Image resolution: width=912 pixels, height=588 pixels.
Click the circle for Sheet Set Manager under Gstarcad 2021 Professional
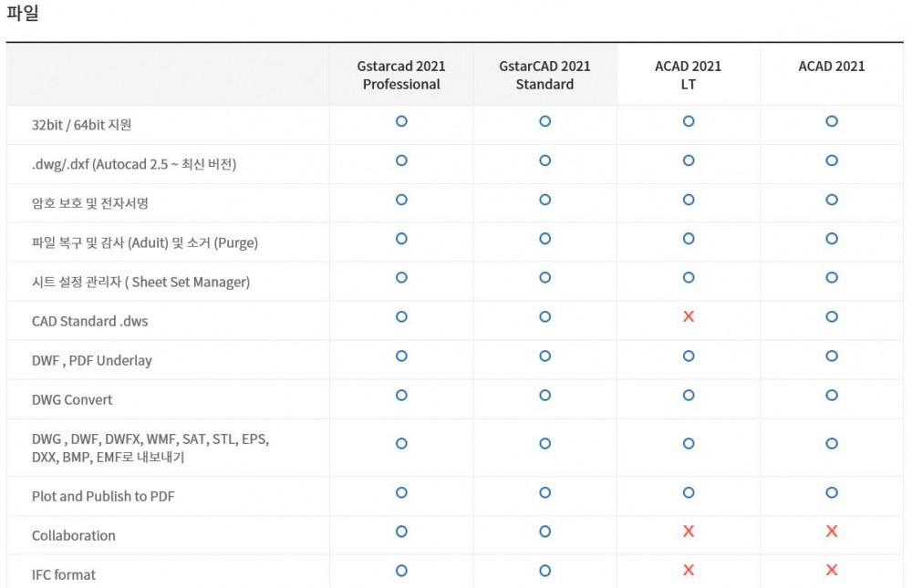pyautogui.click(x=401, y=277)
